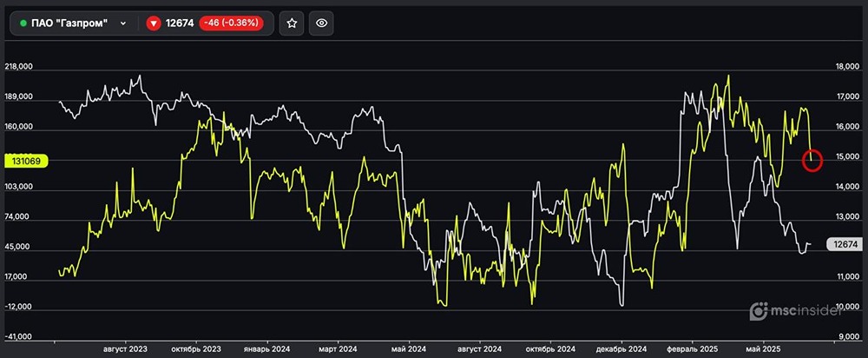The width and height of the screenshot is (868, 358).
Task: Click 13,000 on the right price axis
Action: (847, 217)
